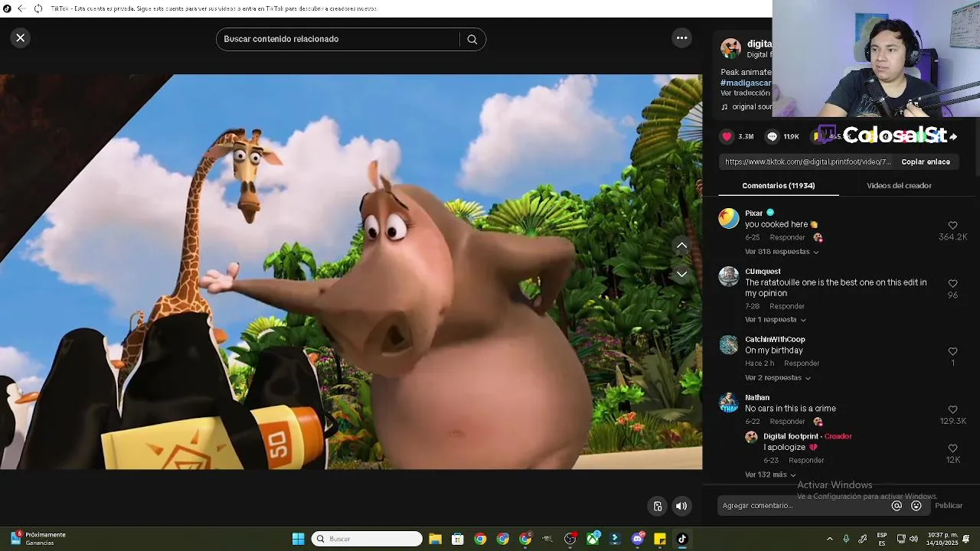Like CUmquest's comment with the heart
This screenshot has width=980, height=551.
953,284
